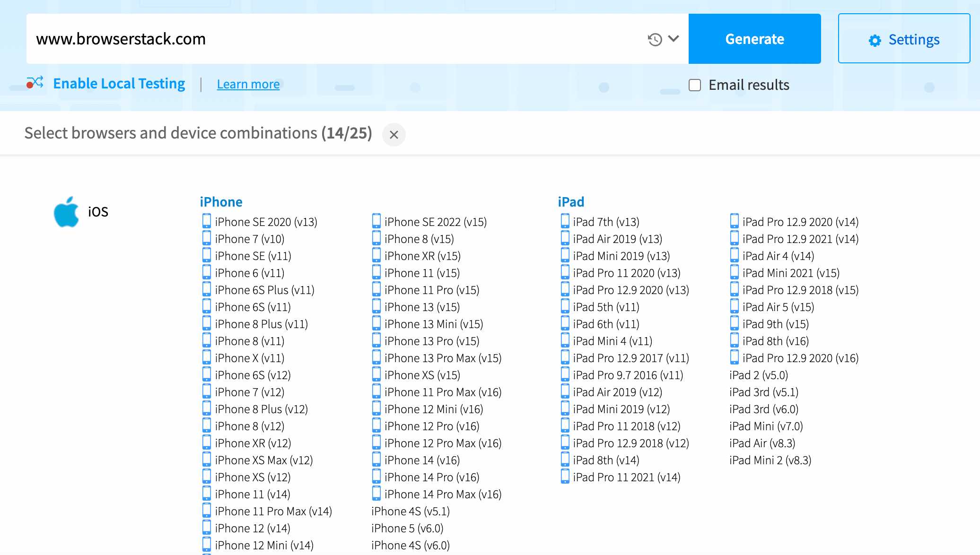Select iPhone 14 Pro Max (v16)
980x555 pixels.
coord(442,494)
